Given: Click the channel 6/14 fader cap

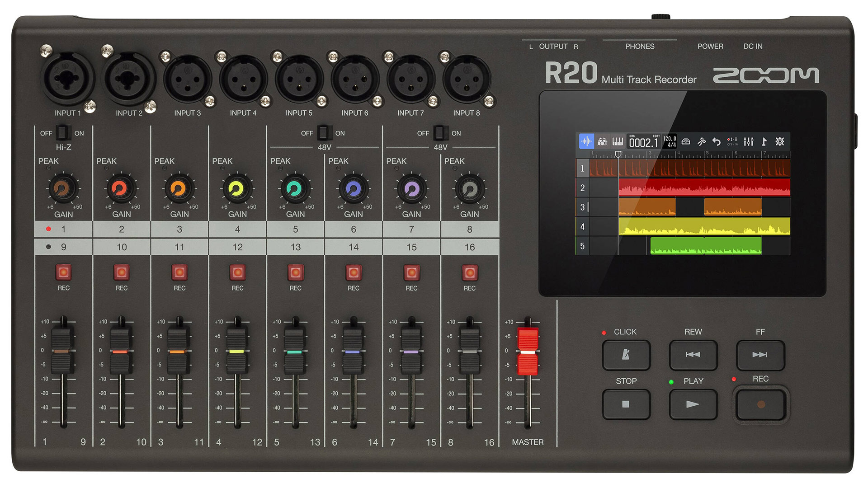Looking at the screenshot, I should pyautogui.click(x=353, y=351).
